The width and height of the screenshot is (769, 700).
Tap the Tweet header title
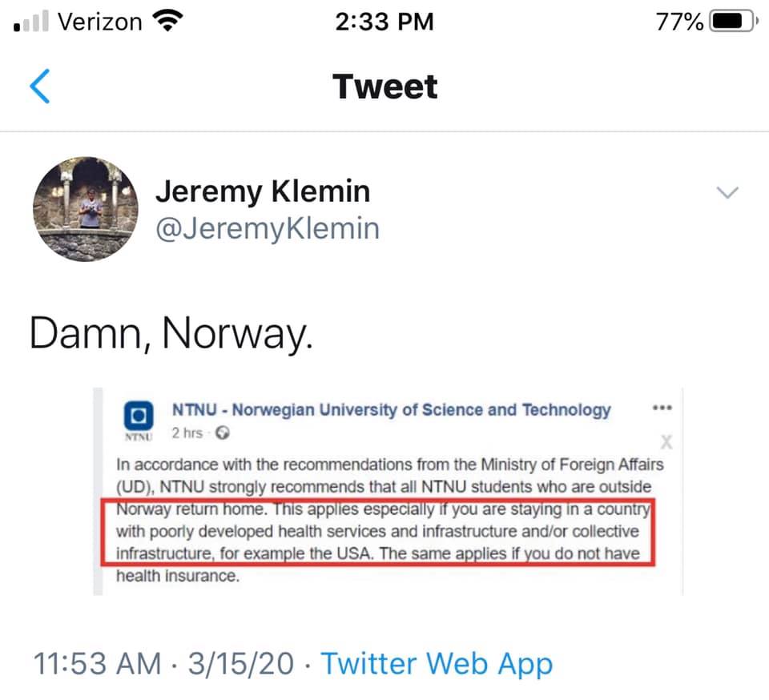[385, 86]
